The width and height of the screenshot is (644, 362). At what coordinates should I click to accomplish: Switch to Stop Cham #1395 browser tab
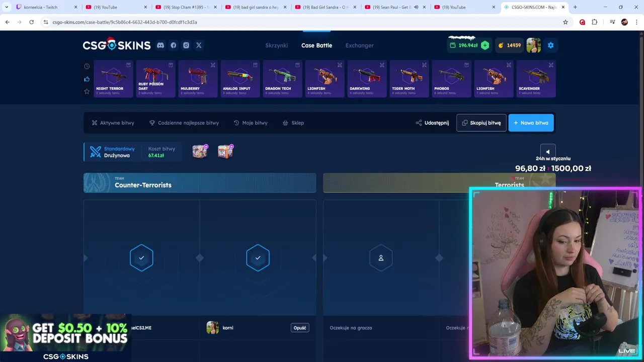click(186, 7)
